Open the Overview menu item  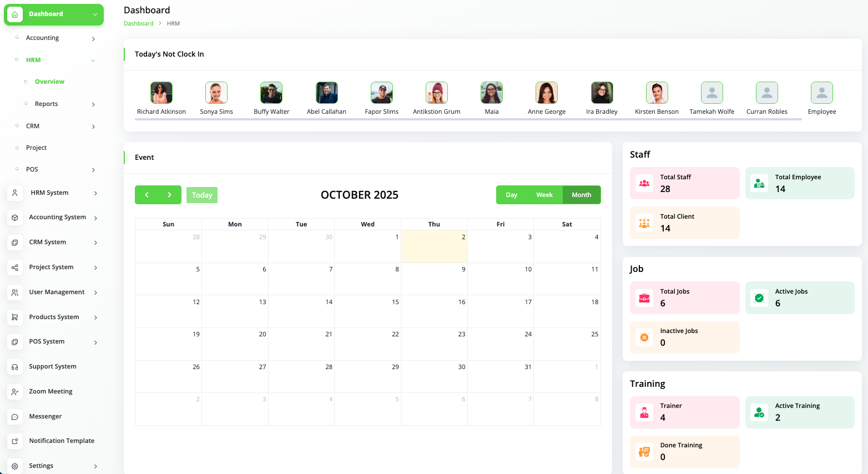tap(49, 82)
